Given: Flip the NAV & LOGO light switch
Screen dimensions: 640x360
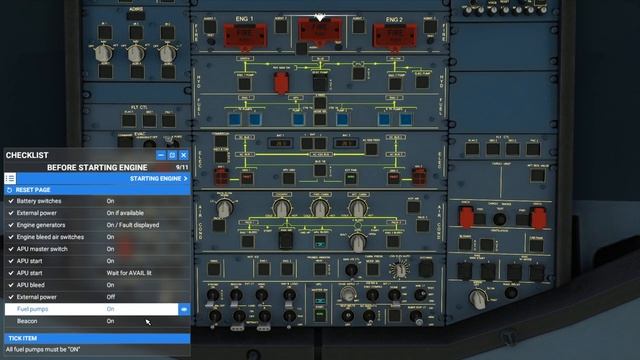Looking at the screenshot, I should click(x=289, y=296).
